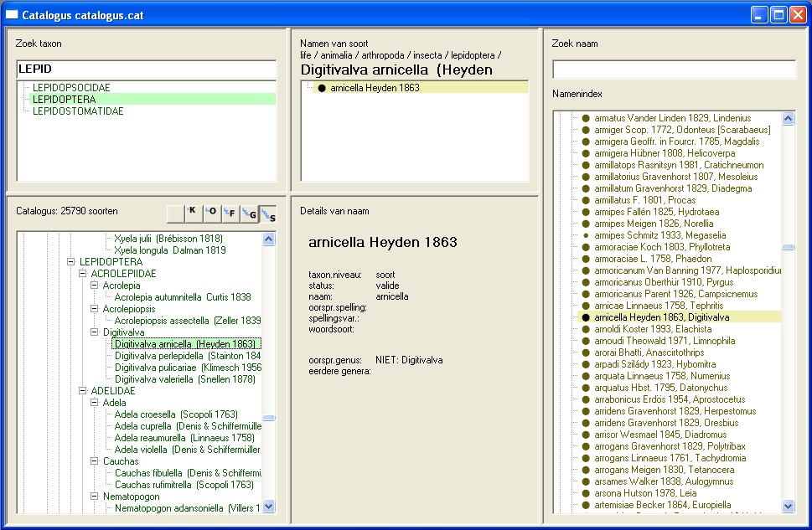Click the F tree-level toolbar button
The width and height of the screenshot is (812, 530).
pyautogui.click(x=230, y=214)
